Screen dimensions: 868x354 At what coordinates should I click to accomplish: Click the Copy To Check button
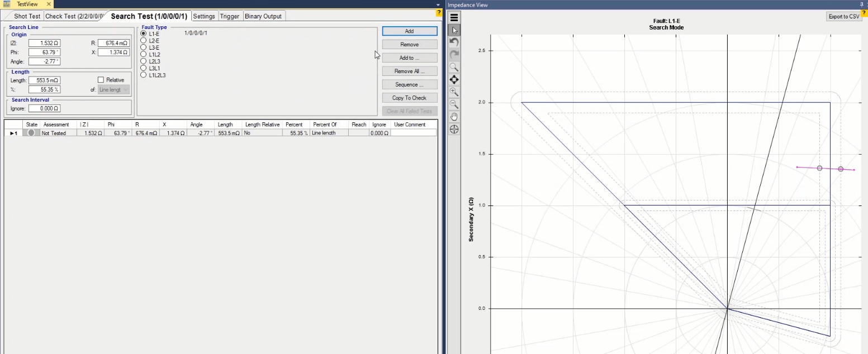[409, 98]
